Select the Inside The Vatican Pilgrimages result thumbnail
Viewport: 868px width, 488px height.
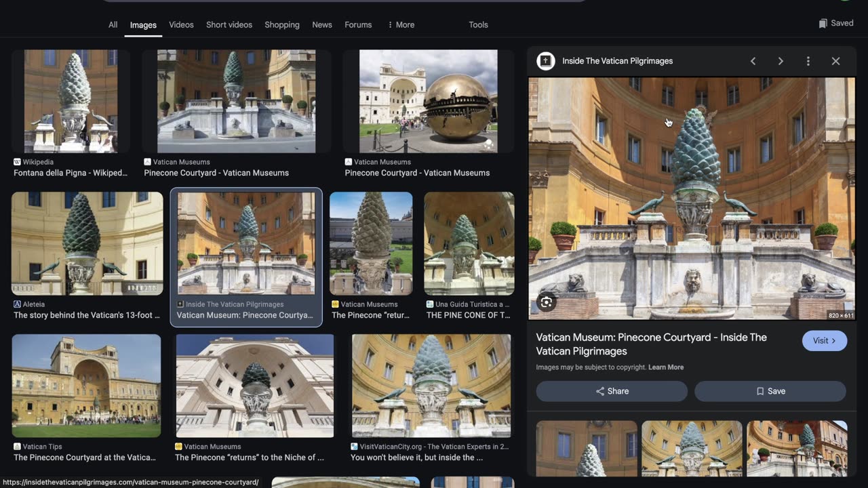(x=246, y=243)
